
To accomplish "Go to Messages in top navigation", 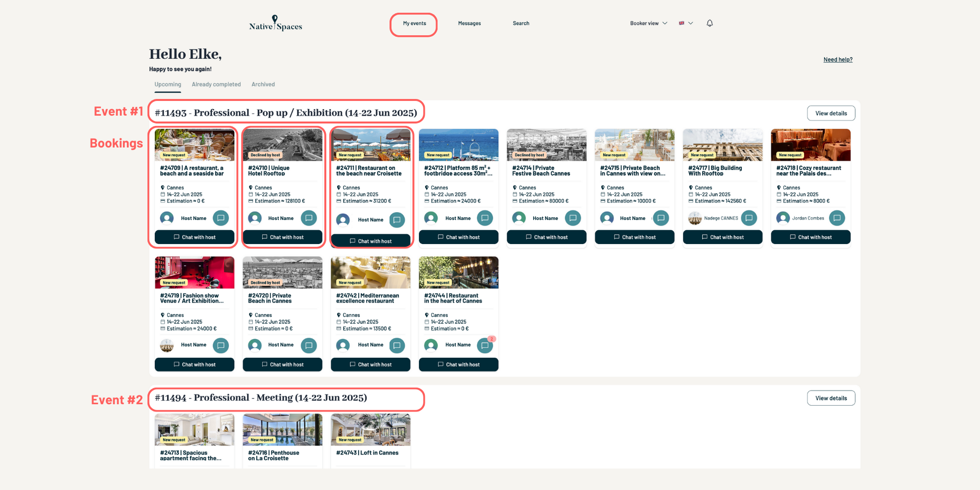I will (469, 24).
